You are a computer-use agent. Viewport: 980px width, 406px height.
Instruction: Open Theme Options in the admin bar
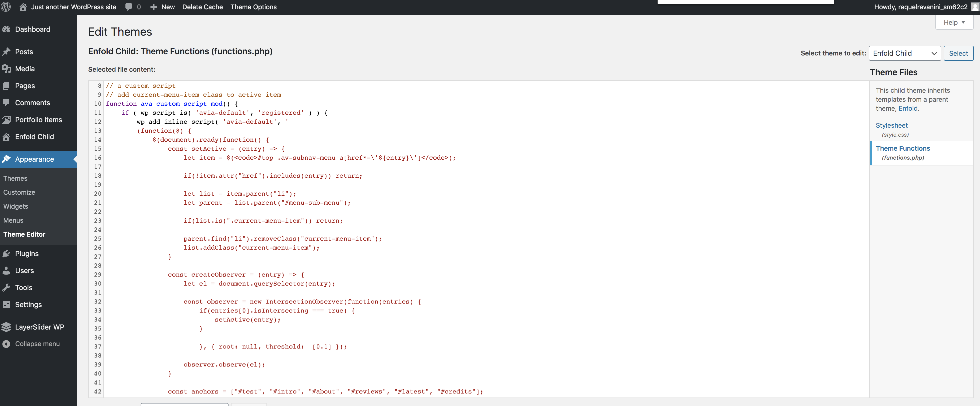(253, 7)
